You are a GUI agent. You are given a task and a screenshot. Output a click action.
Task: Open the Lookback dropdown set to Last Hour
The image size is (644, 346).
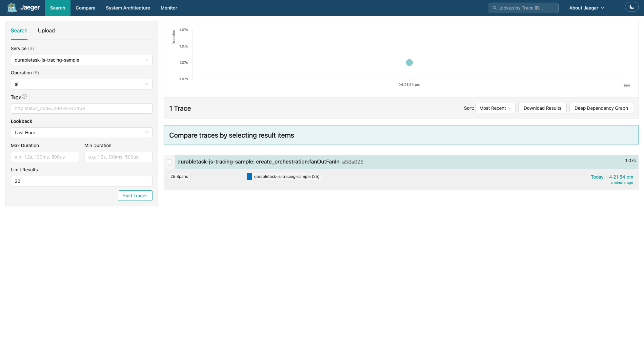(x=82, y=133)
